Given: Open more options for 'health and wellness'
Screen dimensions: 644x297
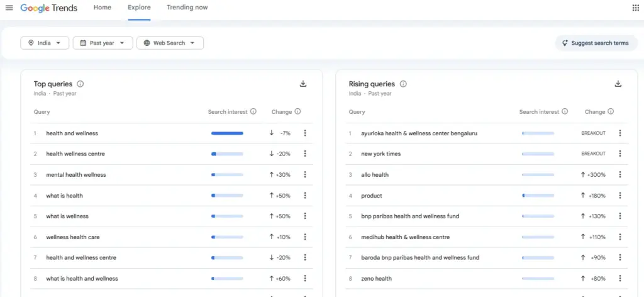Looking at the screenshot, I should point(305,133).
